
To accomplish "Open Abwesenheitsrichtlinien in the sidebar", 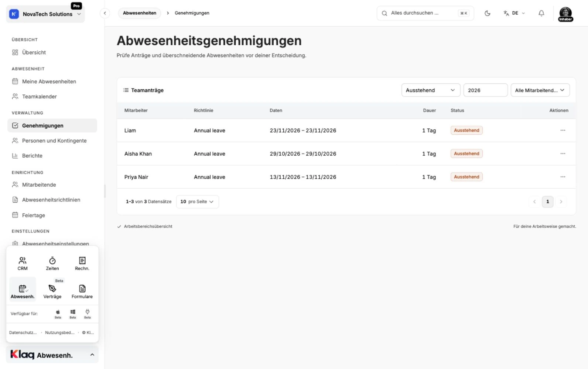I will (52, 200).
